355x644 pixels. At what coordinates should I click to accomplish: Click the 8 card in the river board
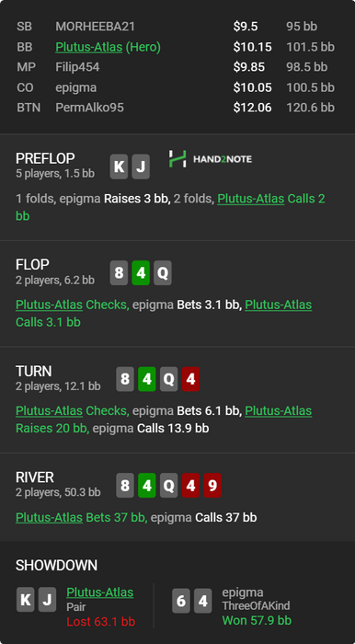point(125,486)
